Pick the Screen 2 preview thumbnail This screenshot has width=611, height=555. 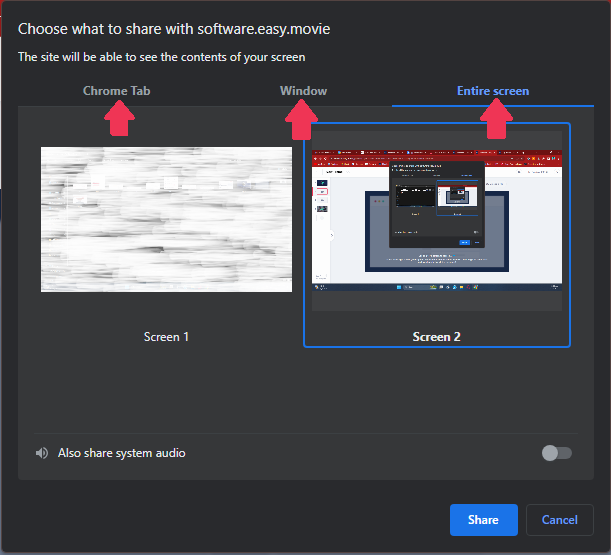click(437, 219)
